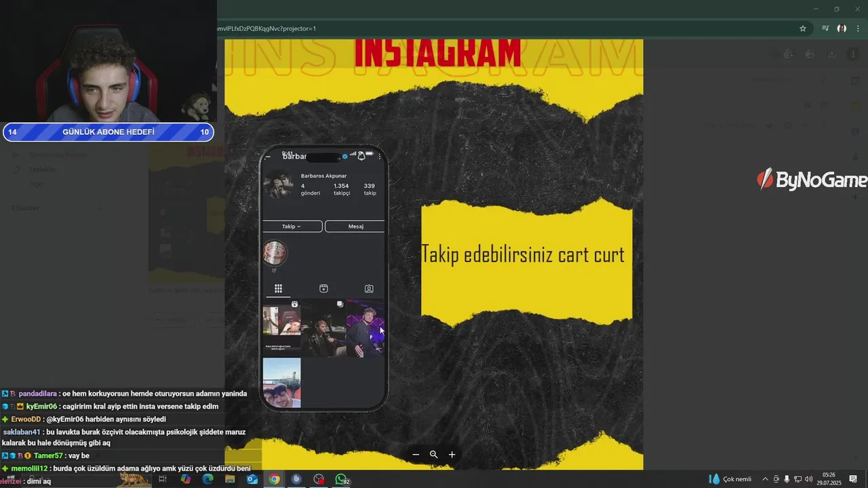Click the Mesaj button on profile
This screenshot has width=868, height=488.
(x=355, y=226)
